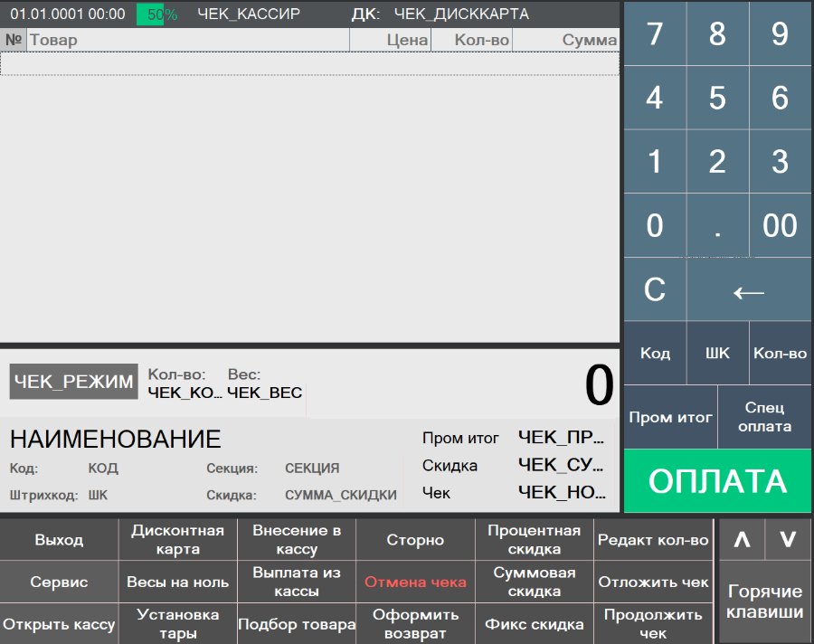Open Горячие клавиши panel
814x644 pixels.
764,601
